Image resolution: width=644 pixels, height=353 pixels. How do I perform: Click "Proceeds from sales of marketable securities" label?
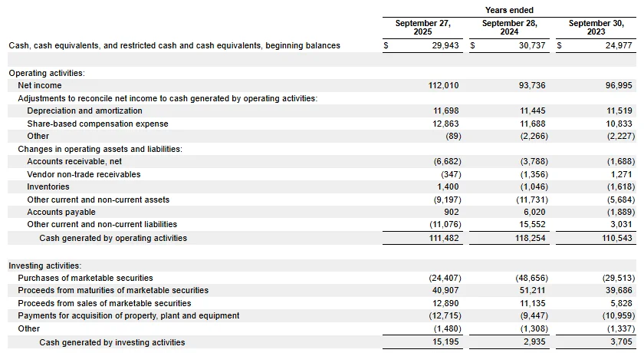tap(104, 304)
